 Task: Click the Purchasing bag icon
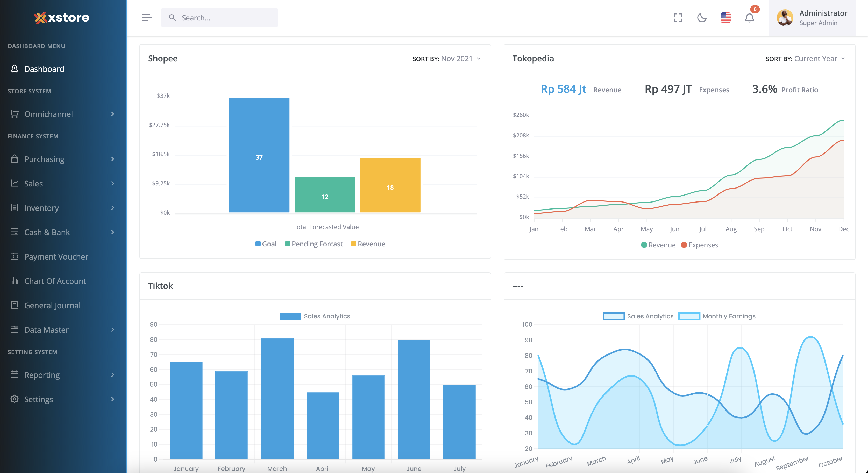point(15,159)
